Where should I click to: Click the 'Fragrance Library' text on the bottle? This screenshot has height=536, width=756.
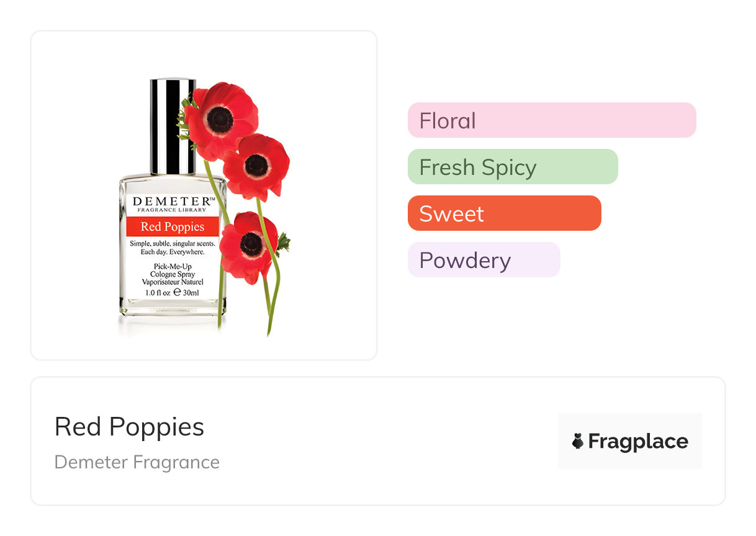(173, 211)
